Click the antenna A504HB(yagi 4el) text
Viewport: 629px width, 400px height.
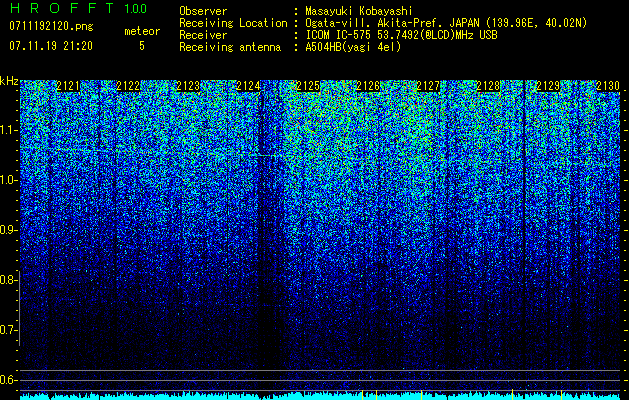click(353, 47)
